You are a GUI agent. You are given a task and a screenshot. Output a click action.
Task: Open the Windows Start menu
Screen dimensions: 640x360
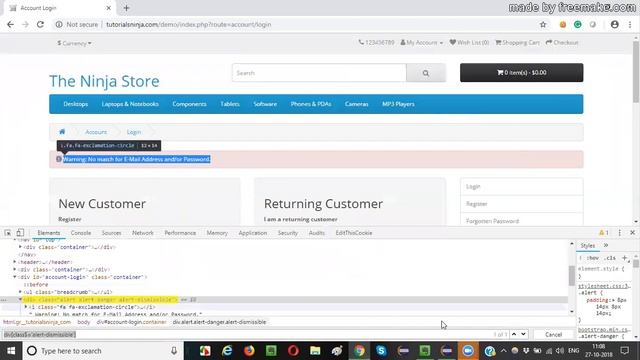pos(11,351)
